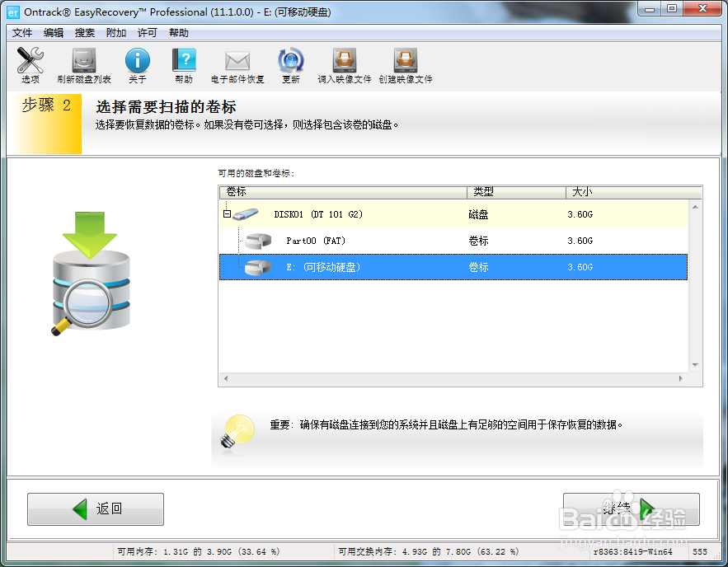This screenshot has height=567, width=728.
Task: Open the 搜索 menu
Action: [x=84, y=33]
